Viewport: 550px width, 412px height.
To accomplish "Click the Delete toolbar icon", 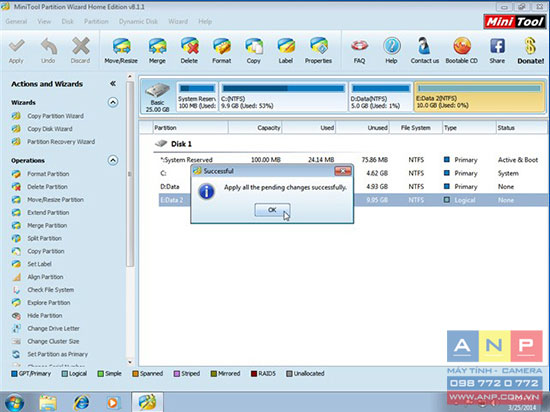I will 189,51.
